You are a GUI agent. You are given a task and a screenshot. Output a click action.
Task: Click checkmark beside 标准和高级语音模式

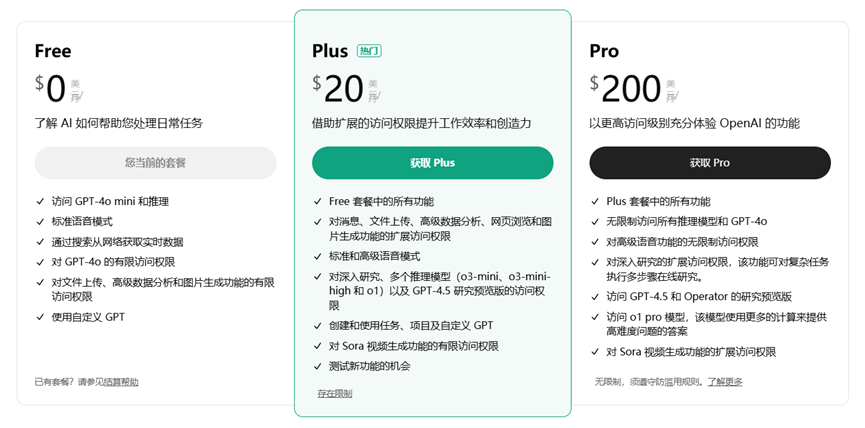[317, 256]
